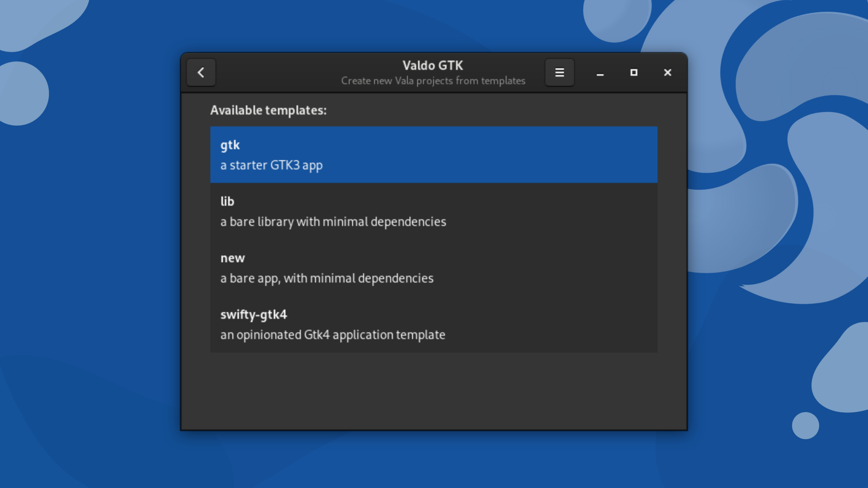Viewport: 868px width, 488px height.
Task: Choose the lib template
Action: pos(434,211)
